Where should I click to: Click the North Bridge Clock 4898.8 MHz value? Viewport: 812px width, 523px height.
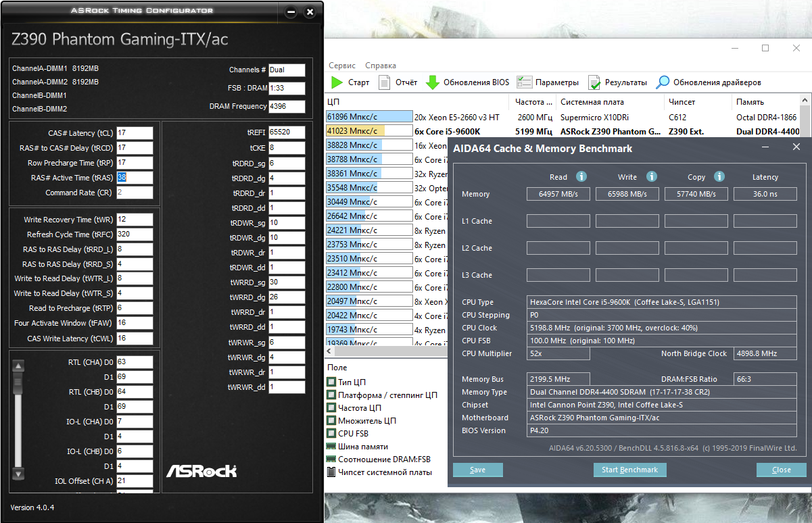click(x=765, y=353)
